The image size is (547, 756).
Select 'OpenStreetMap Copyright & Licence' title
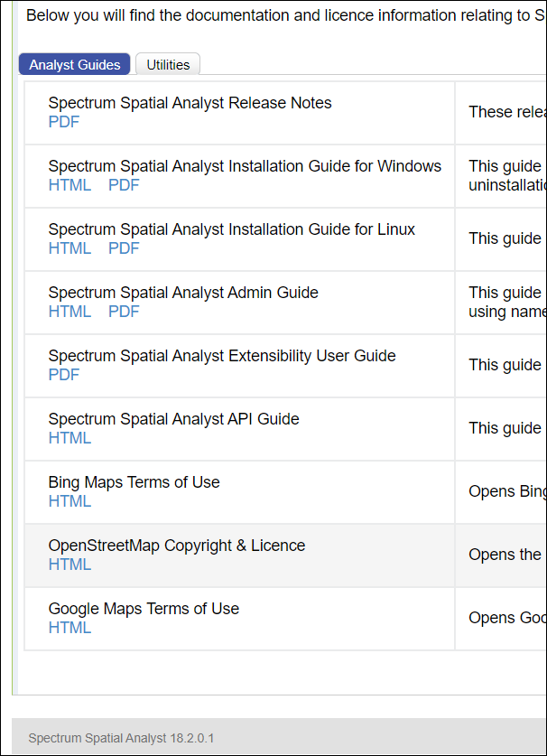[177, 546]
